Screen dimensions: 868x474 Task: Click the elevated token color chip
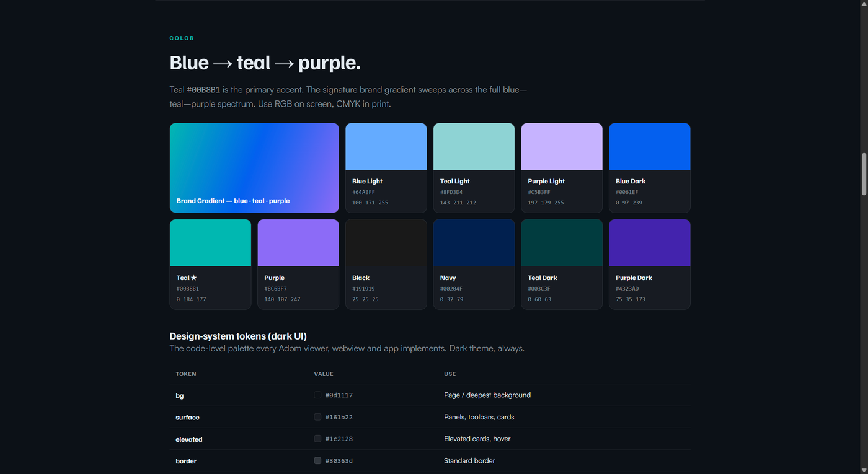[x=317, y=439]
